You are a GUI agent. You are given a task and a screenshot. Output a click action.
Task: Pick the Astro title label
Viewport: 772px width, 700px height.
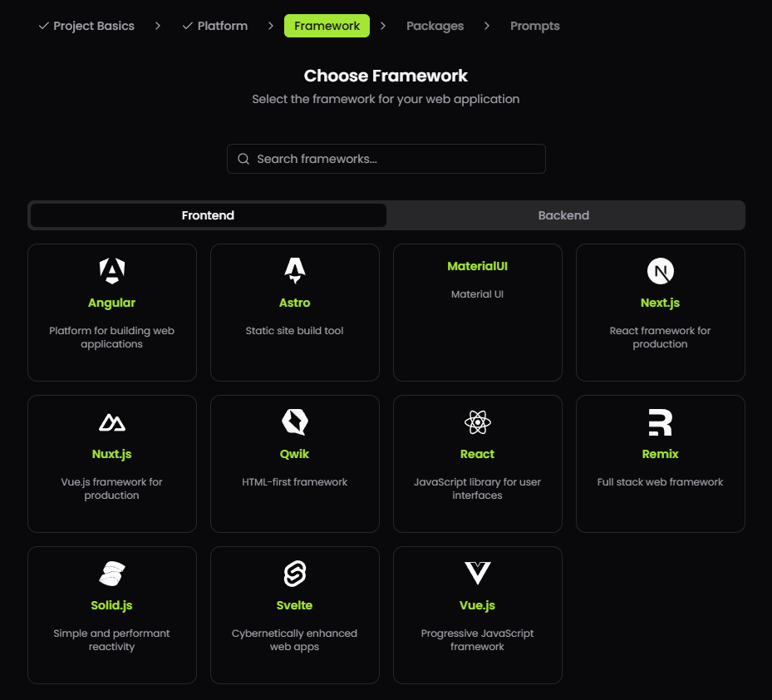coord(294,303)
